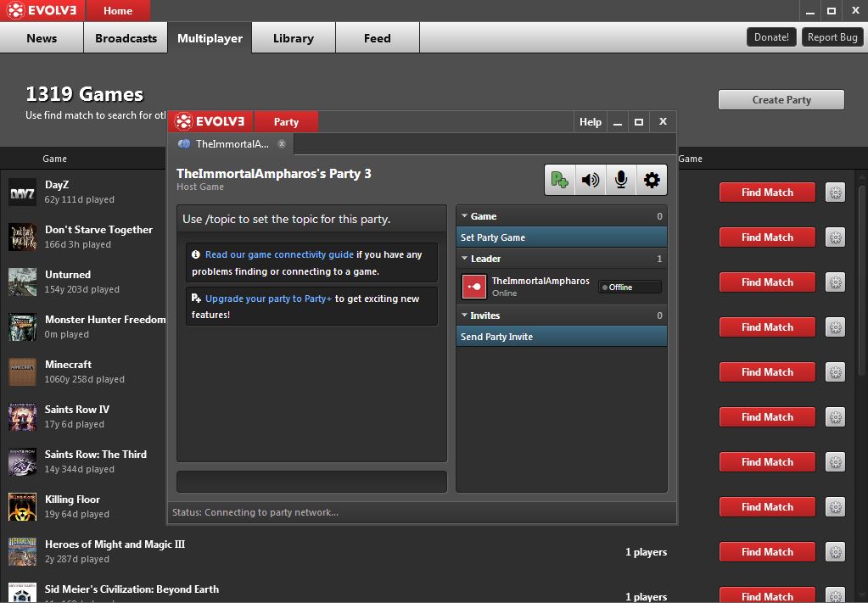Find Match for Heroes of Might and Magic III
The width and height of the screenshot is (868, 603).
click(767, 551)
